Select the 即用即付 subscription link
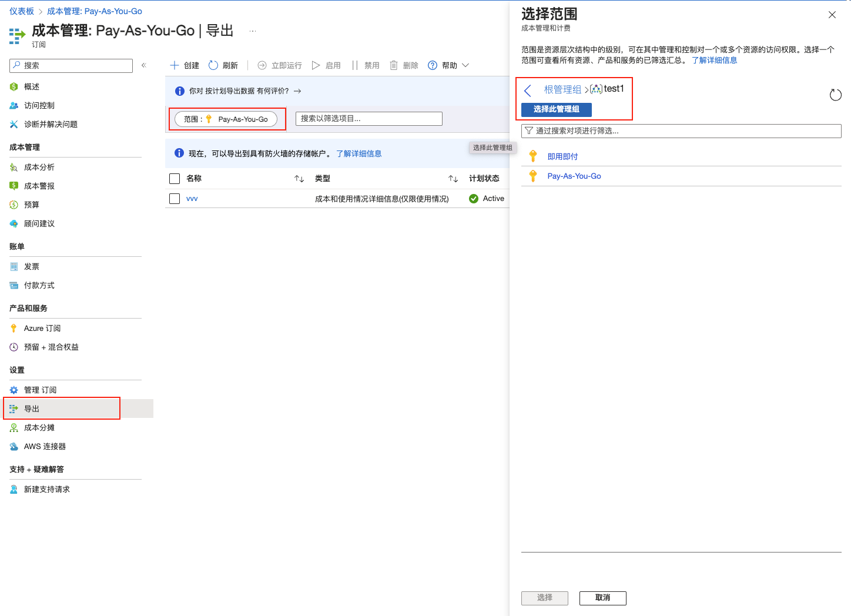Image resolution: width=851 pixels, height=616 pixels. tap(562, 157)
